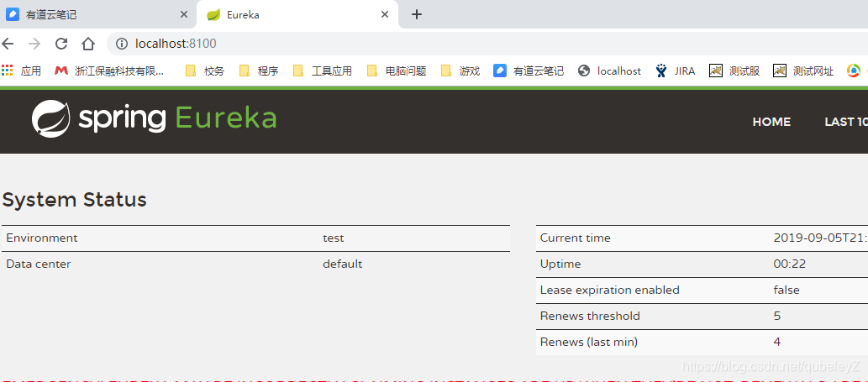868x382 pixels.
Task: Open the Apps grid in bookmarks bar
Action: (x=21, y=71)
